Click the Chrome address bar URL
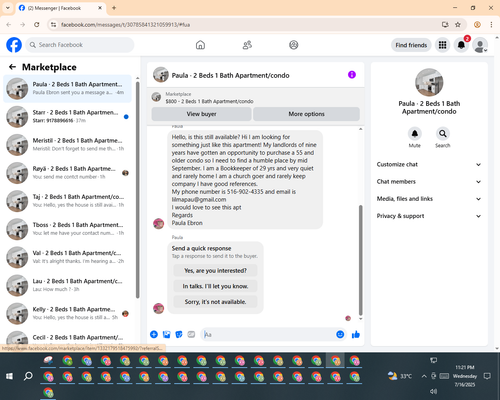Viewport: 500px width, 400px height. pos(126,25)
